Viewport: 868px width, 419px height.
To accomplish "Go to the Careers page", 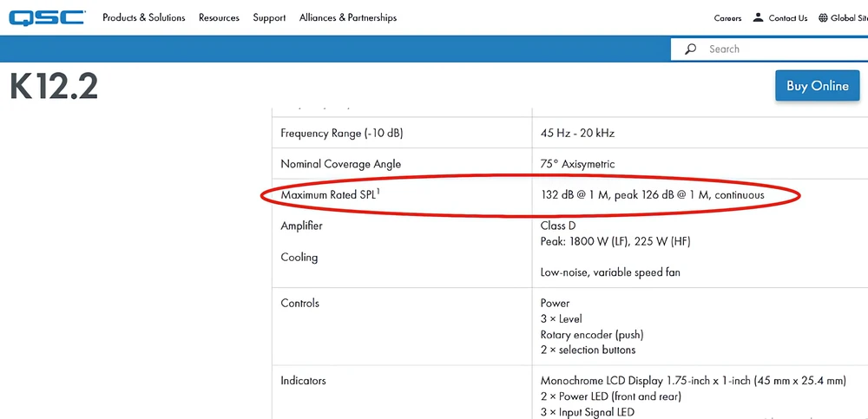I will pos(727,18).
